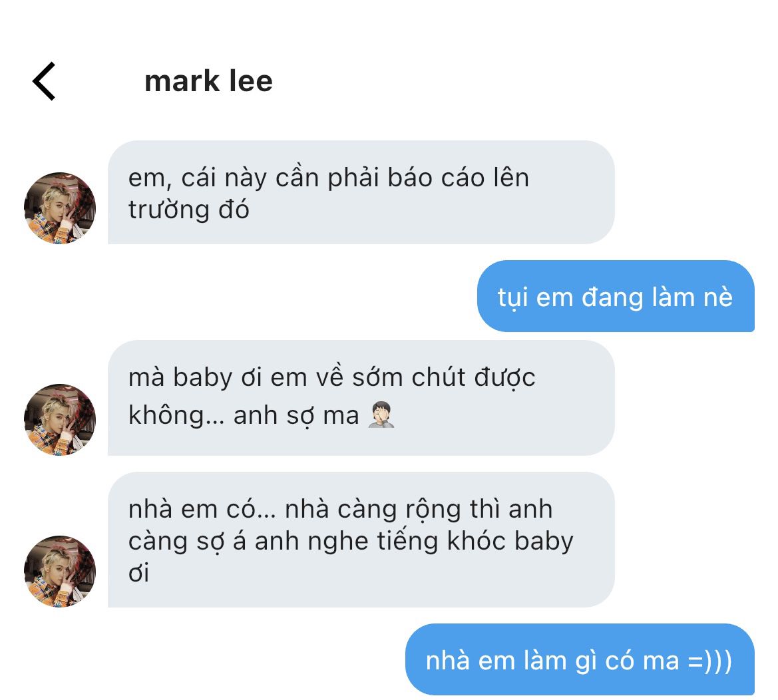
Task: Go back using the left arrow icon
Action: click(44, 81)
